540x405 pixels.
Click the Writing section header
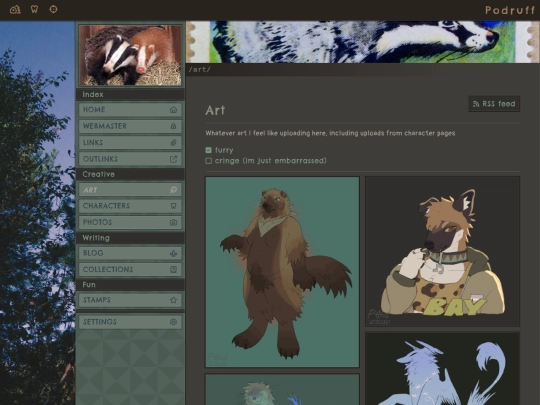point(96,238)
